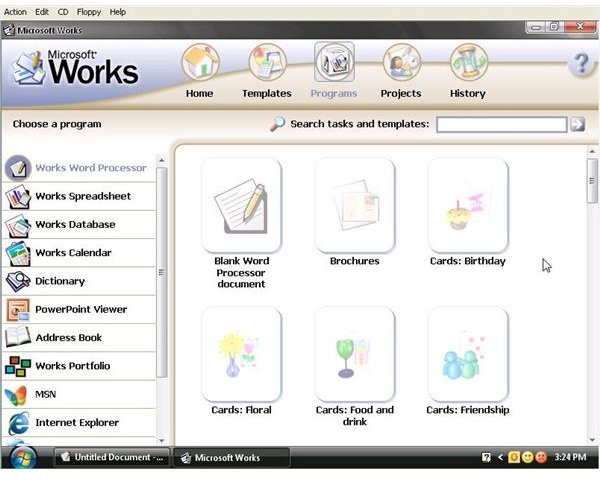Click the search magnifying glass icon
Image resolution: width=600 pixels, height=482 pixels.
277,124
